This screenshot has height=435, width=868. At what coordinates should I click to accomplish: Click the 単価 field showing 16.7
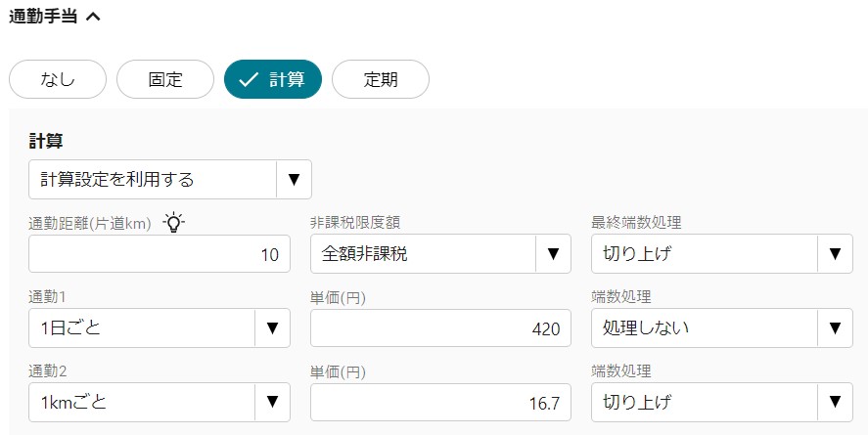click(440, 403)
